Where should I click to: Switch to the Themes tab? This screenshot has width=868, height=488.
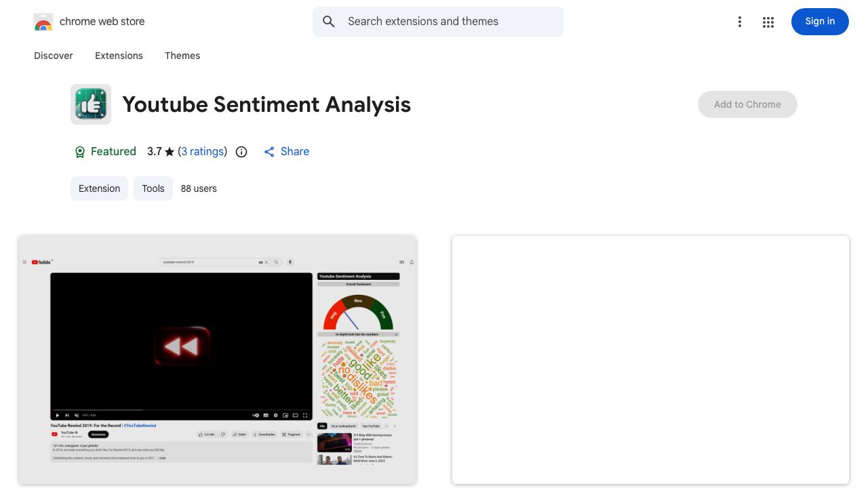coord(182,56)
